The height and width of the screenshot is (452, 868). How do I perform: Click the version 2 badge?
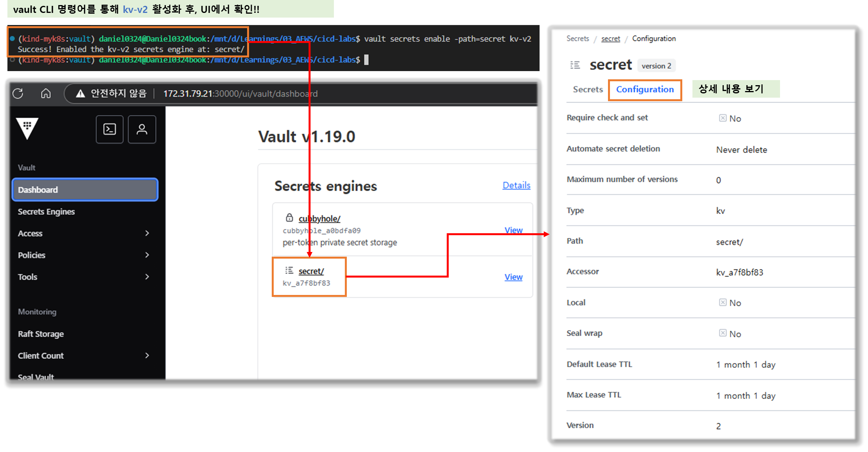pos(656,66)
